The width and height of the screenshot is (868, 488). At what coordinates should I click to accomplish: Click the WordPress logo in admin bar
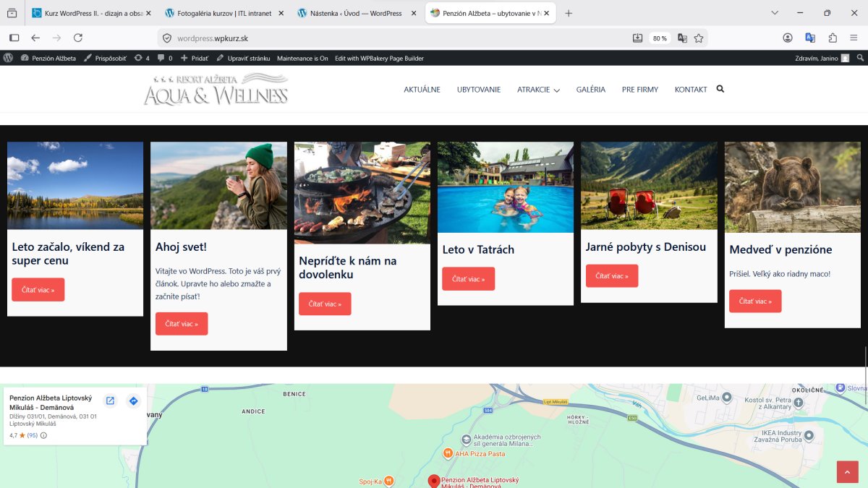8,58
